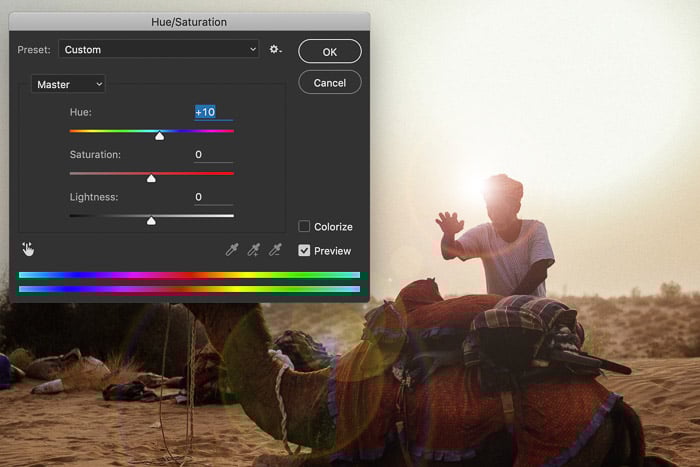Click the OK button

pos(329,52)
